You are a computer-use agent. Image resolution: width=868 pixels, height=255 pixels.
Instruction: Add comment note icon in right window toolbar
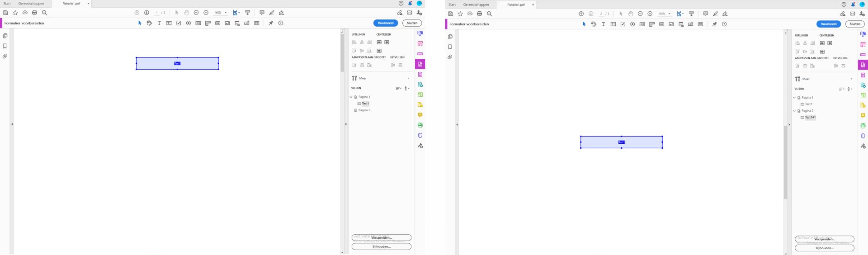(706, 14)
